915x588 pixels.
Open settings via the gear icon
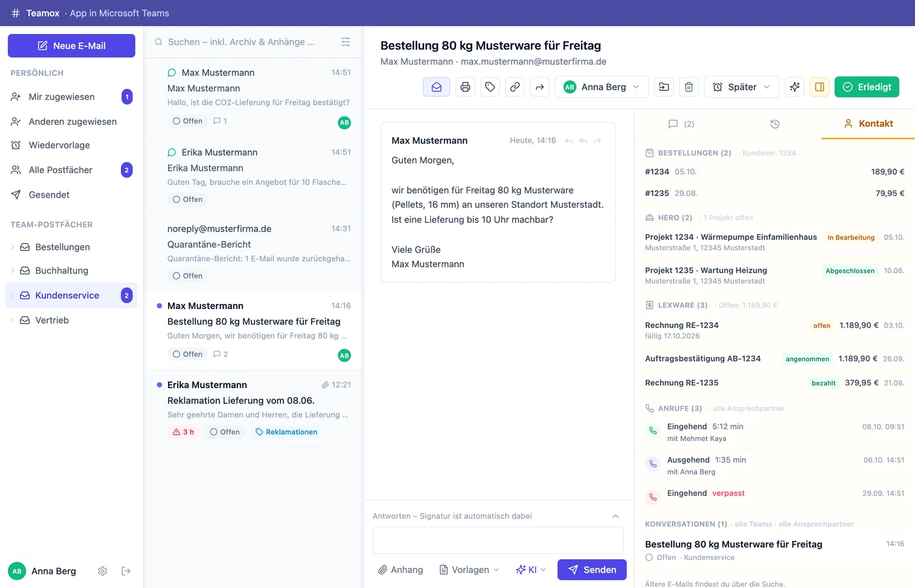pos(103,571)
